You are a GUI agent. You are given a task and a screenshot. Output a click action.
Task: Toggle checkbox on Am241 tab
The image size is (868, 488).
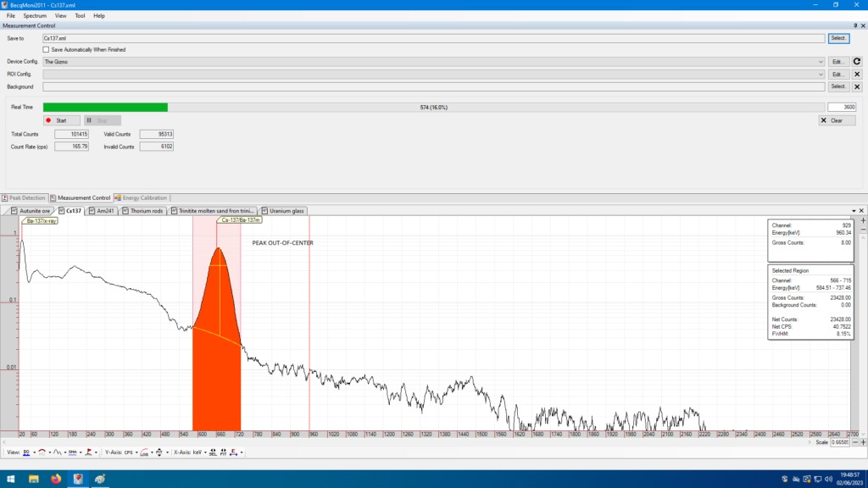click(x=92, y=211)
